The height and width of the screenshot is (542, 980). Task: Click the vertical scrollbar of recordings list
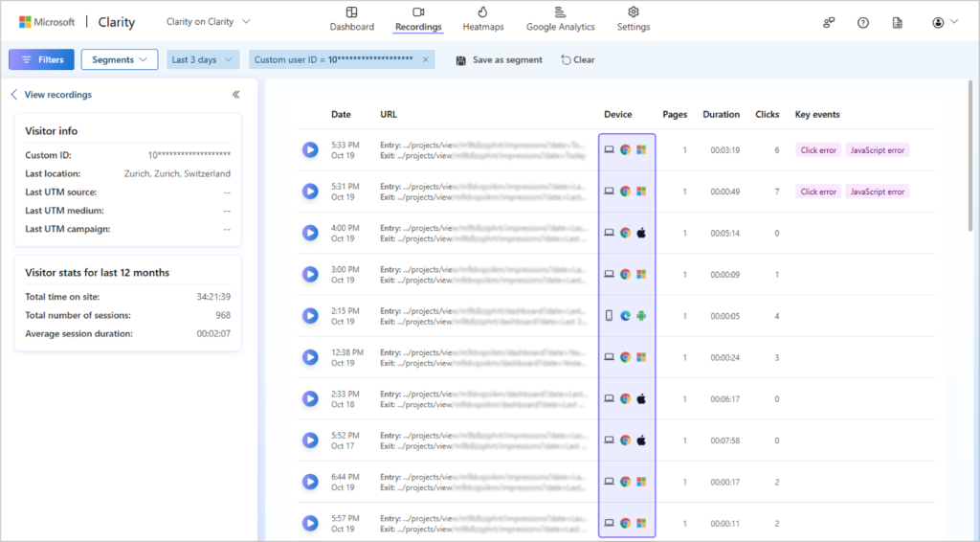point(970,156)
